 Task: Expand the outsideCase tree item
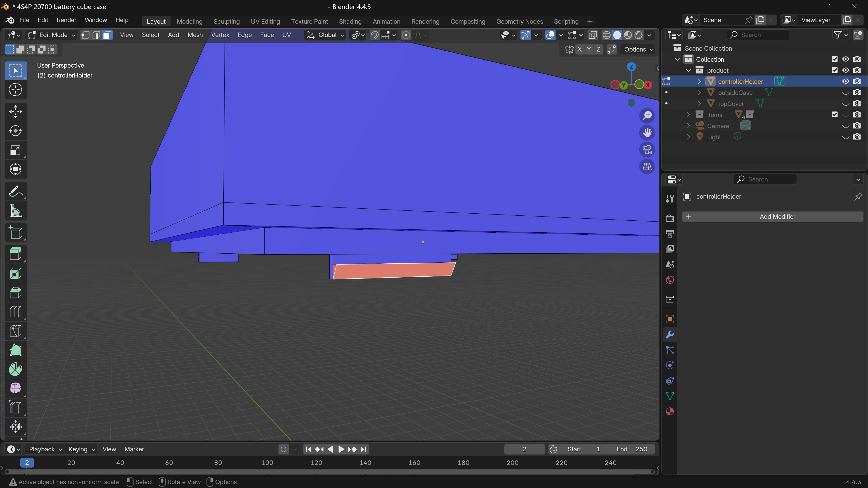click(699, 92)
